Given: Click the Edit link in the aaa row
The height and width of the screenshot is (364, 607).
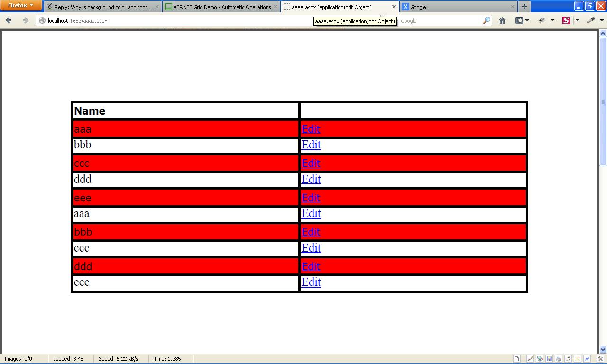Looking at the screenshot, I should point(311,128).
